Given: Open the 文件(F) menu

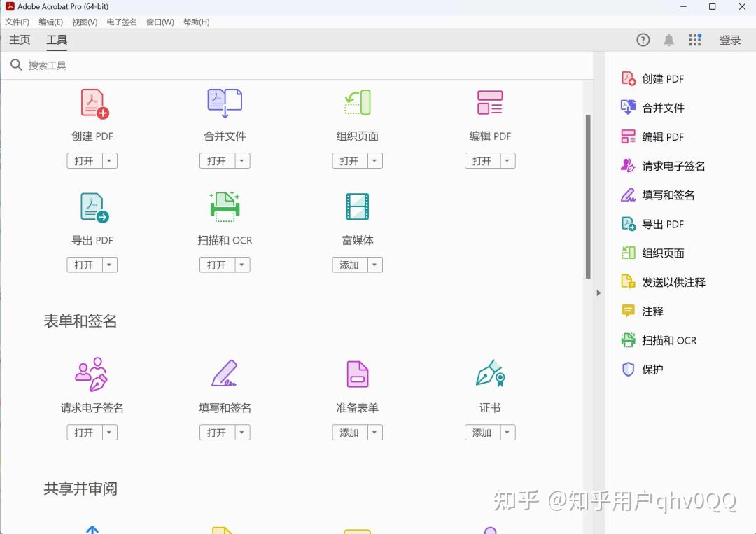Looking at the screenshot, I should [17, 22].
